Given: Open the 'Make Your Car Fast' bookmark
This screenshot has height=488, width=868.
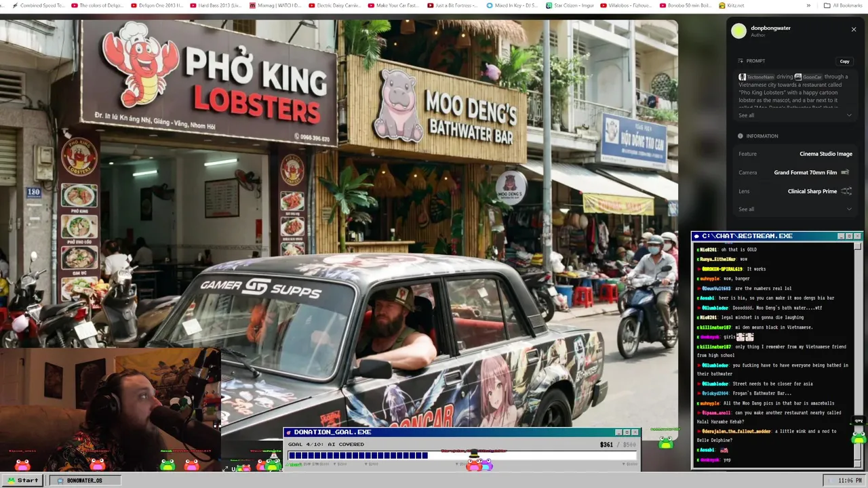Looking at the screenshot, I should coord(393,5).
